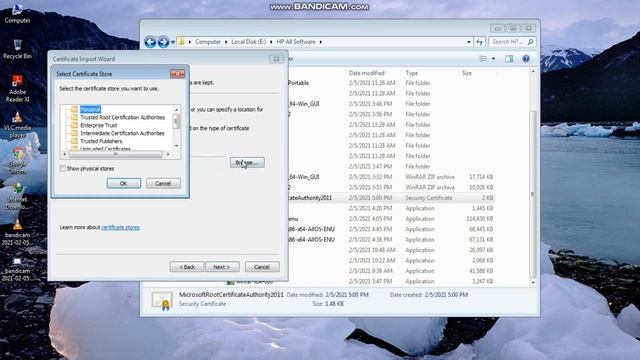Select the WinRAR ZIP archive of 10,926 KB
640x360 pixels.
(x=391, y=187)
